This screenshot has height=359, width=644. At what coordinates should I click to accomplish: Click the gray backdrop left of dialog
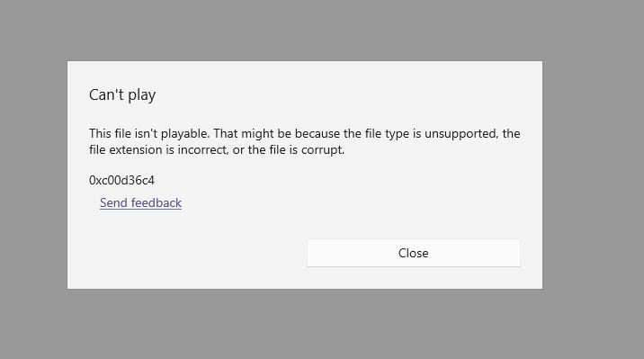[33, 176]
